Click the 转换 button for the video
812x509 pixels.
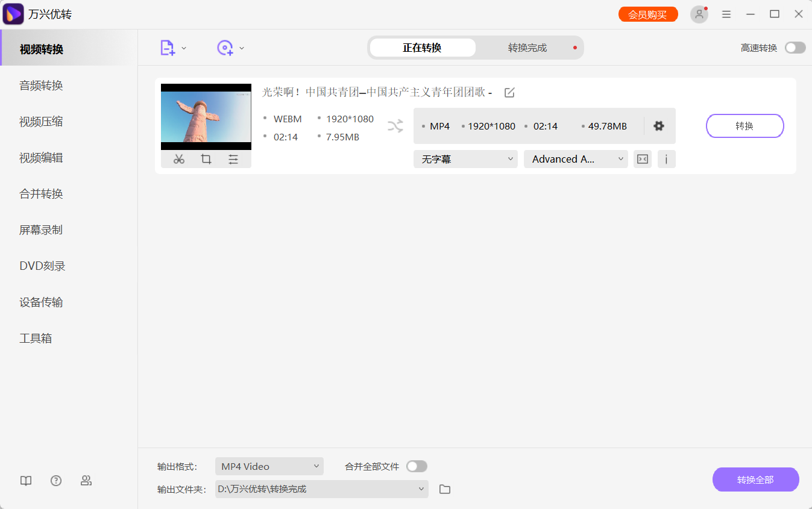coord(744,126)
